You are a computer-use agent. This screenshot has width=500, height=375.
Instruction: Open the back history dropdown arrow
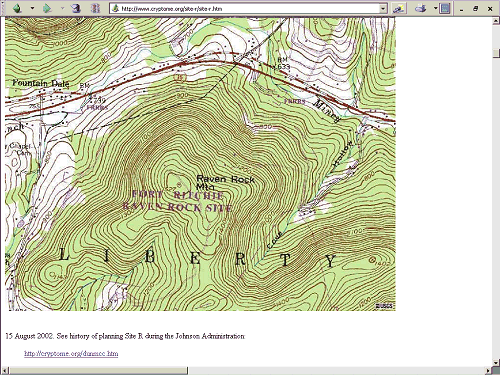(x=32, y=8)
